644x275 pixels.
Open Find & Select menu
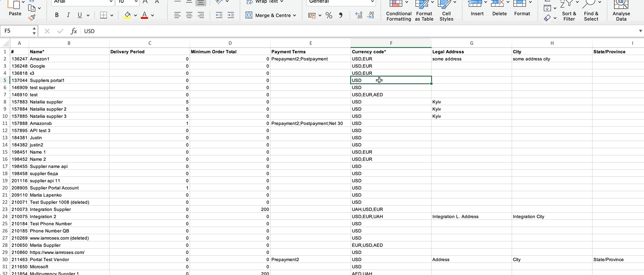pos(591,11)
